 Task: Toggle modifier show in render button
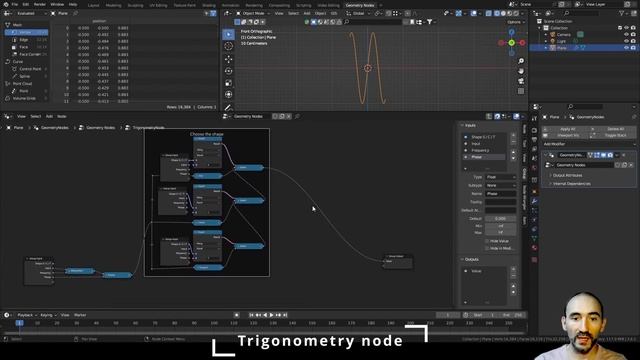point(610,155)
